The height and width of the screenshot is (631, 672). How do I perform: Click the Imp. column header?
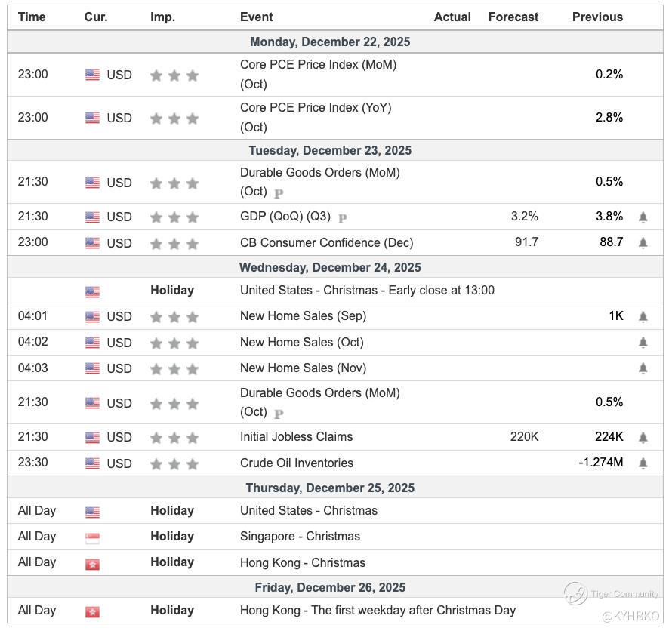[x=162, y=17]
